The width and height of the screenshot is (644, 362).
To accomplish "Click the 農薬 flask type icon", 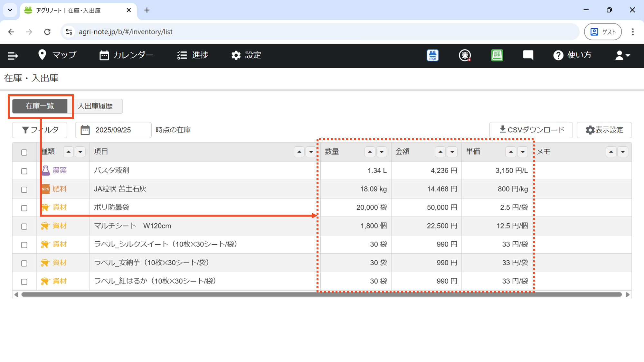I will 46,171.
